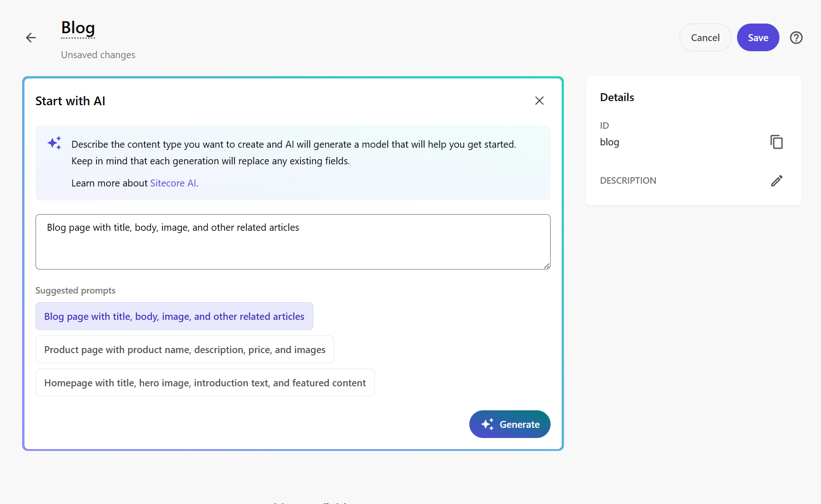Screen dimensions: 821x504
Task: Pick the Homepage suggested prompt
Action: click(x=205, y=383)
